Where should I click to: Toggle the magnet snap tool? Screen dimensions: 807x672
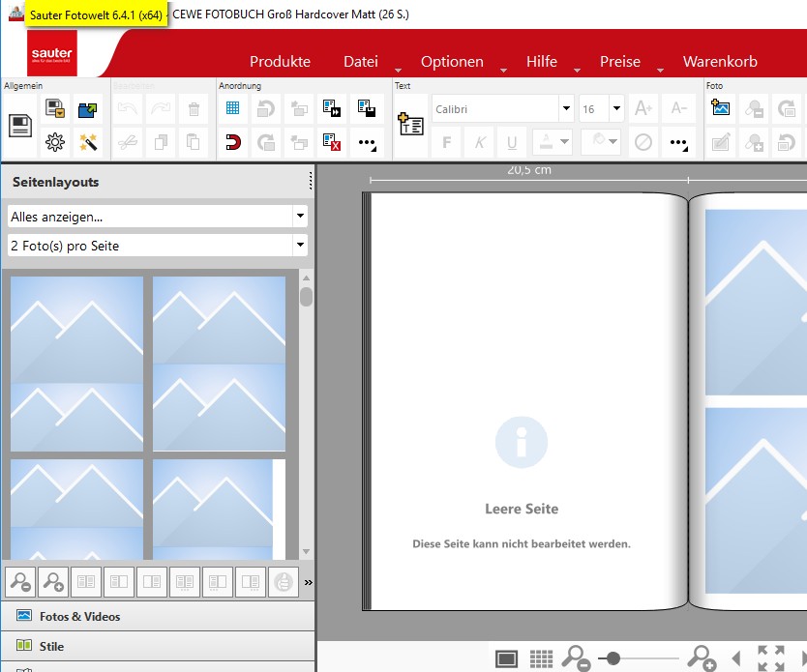click(233, 143)
